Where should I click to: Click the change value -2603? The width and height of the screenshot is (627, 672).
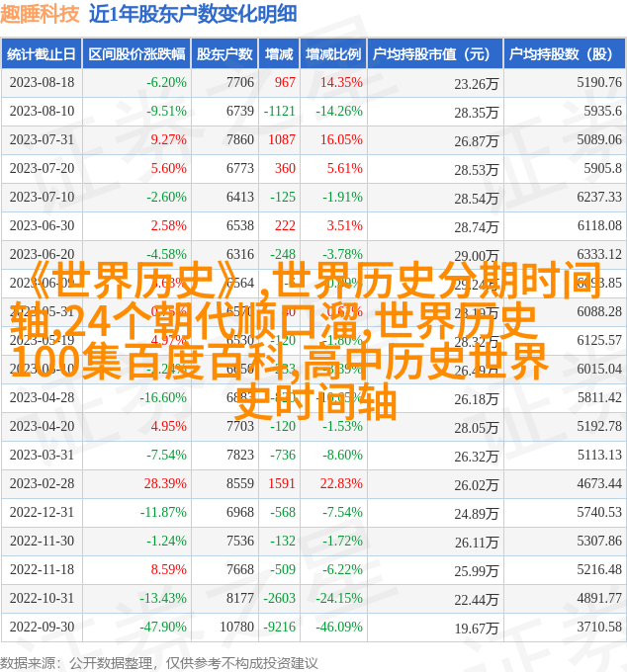[279, 598]
